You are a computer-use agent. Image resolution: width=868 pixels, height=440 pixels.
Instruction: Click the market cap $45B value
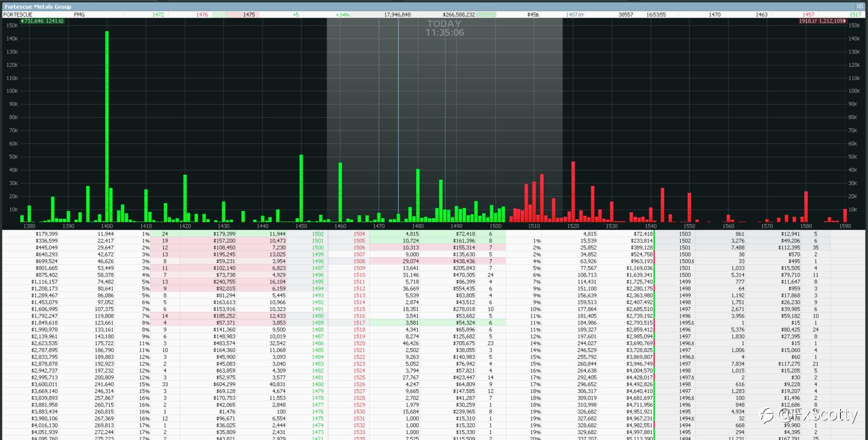tap(533, 15)
